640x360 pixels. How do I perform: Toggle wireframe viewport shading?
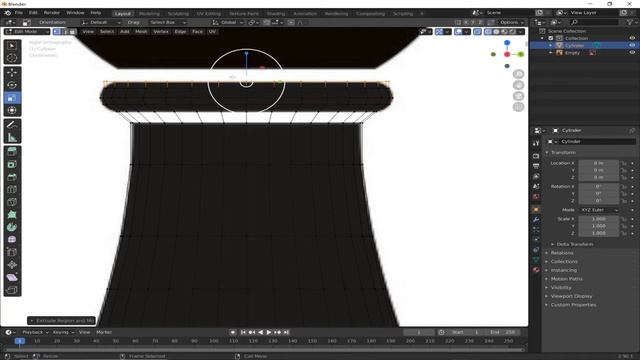pyautogui.click(x=488, y=31)
